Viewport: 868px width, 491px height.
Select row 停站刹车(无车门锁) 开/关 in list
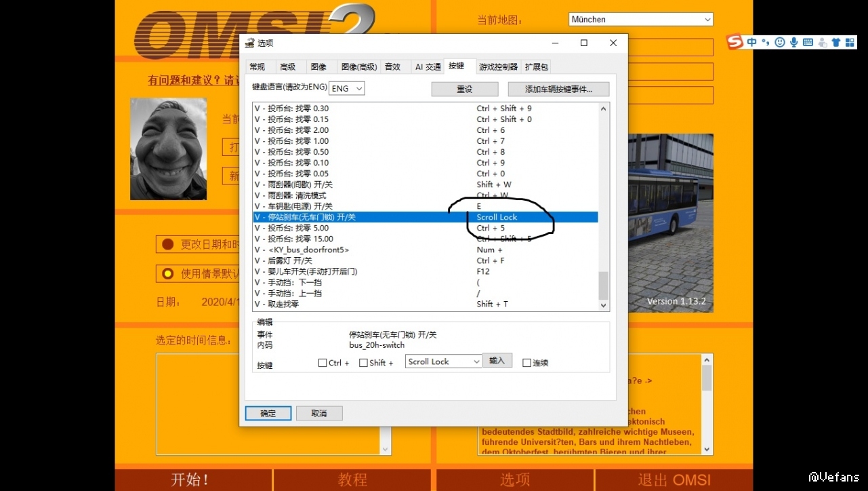tap(426, 217)
